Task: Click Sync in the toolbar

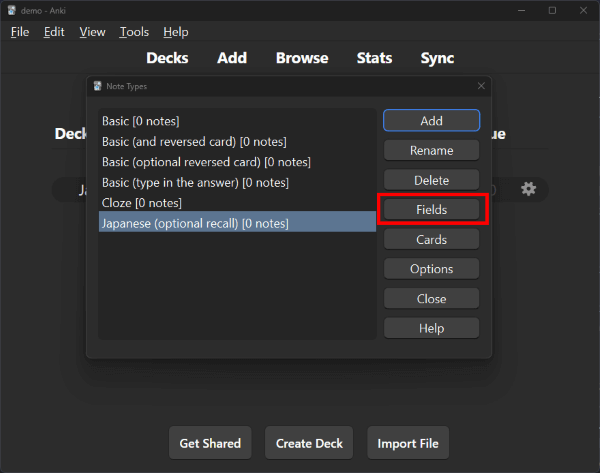Action: 437,58
